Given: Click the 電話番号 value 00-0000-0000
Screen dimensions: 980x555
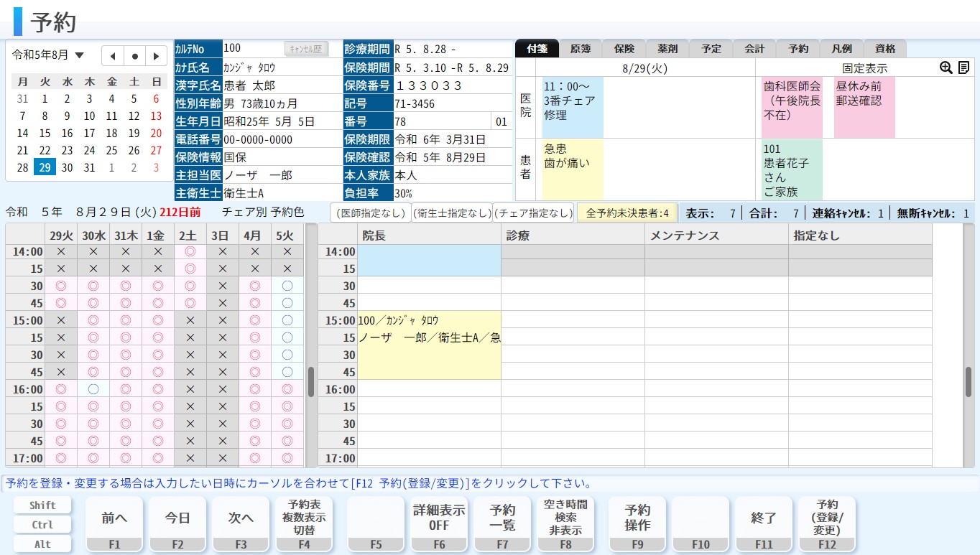Looking at the screenshot, I should click(282, 139).
